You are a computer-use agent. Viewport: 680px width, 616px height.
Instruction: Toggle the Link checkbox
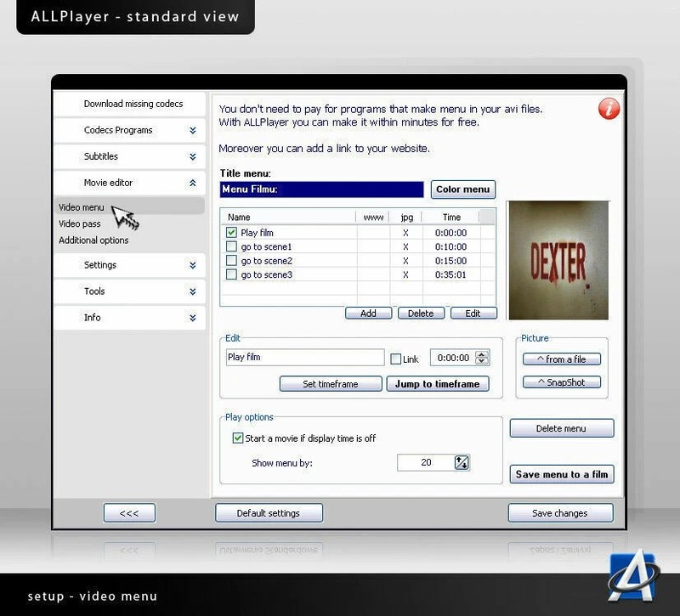click(x=395, y=359)
